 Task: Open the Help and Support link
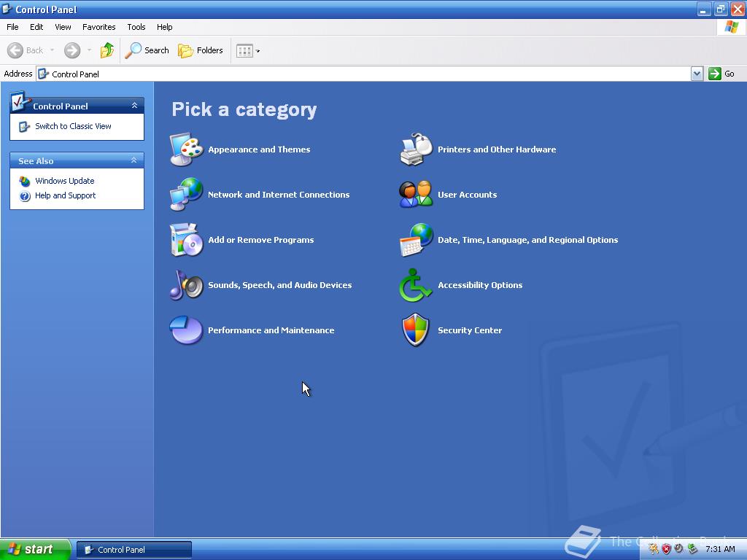[65, 195]
